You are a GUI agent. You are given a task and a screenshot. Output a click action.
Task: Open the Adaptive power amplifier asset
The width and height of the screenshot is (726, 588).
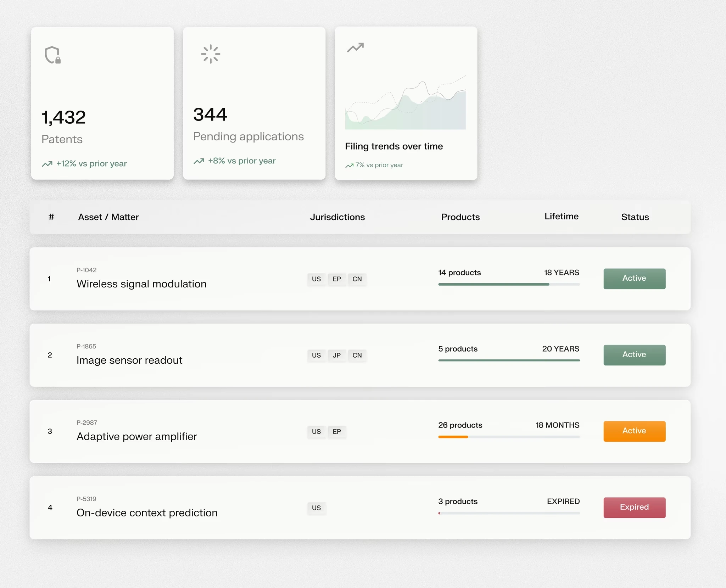[136, 436]
